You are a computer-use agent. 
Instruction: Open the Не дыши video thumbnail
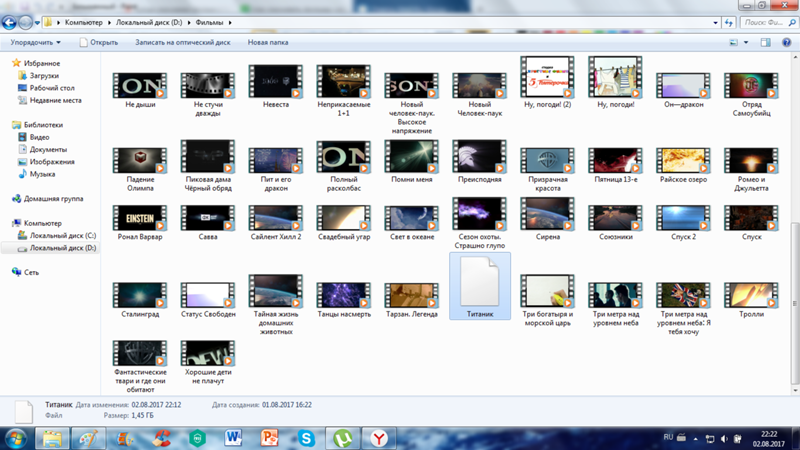(x=140, y=85)
